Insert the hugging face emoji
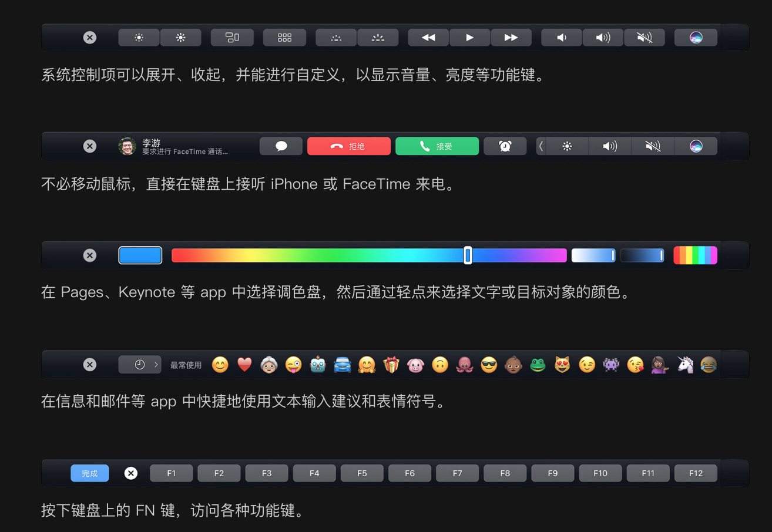Screen dimensions: 772x532 [367, 365]
